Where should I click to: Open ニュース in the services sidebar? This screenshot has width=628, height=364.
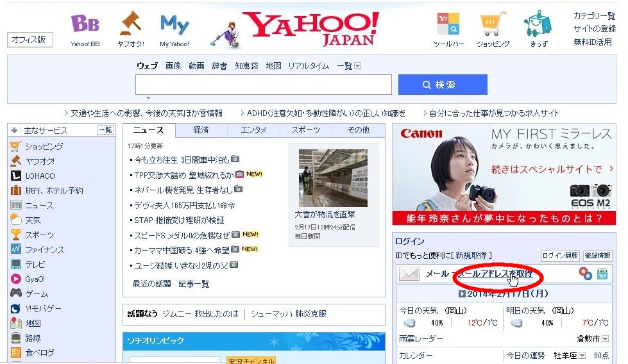tap(39, 206)
